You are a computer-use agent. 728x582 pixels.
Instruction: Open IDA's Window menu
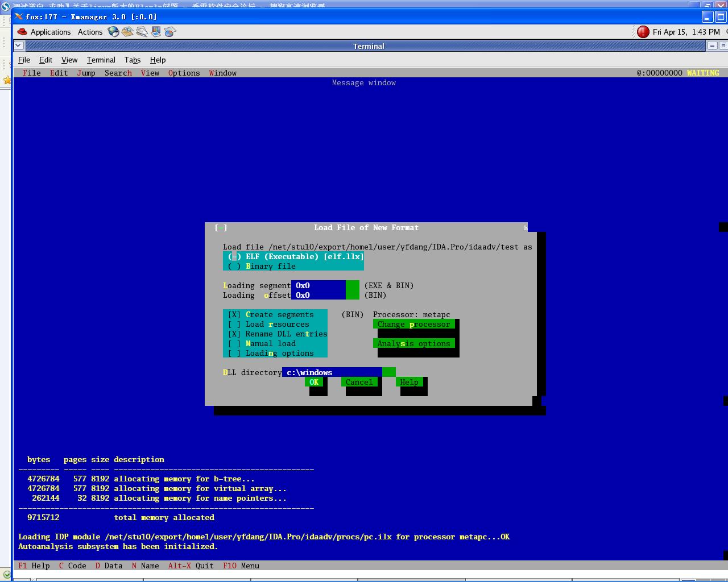pyautogui.click(x=223, y=73)
